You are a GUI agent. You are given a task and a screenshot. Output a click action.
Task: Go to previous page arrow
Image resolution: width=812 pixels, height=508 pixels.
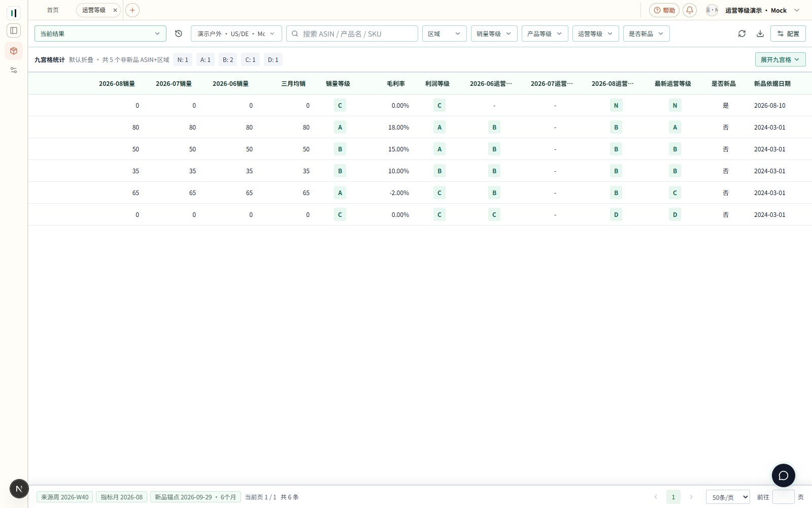coord(656,497)
